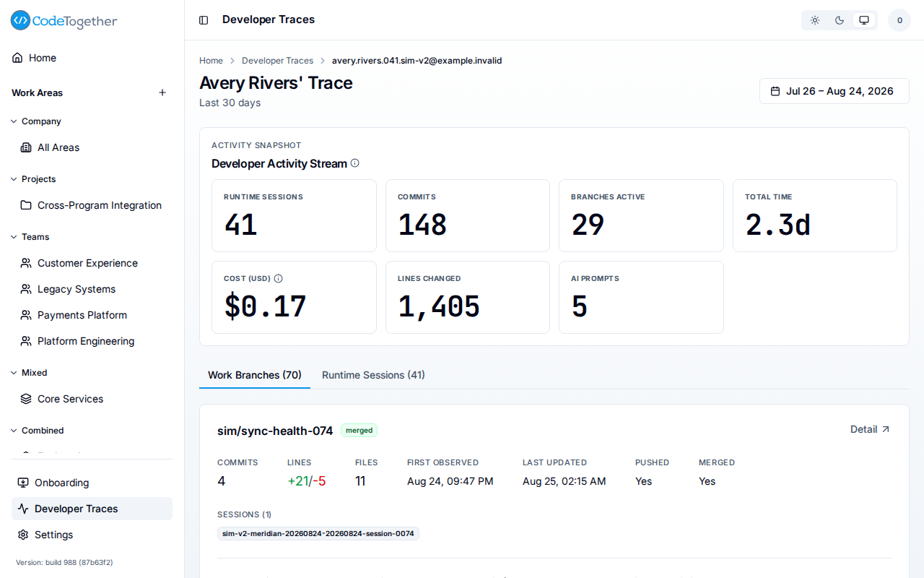This screenshot has height=578, width=924.
Task: Open Home in the sidebar
Action: [92, 58]
